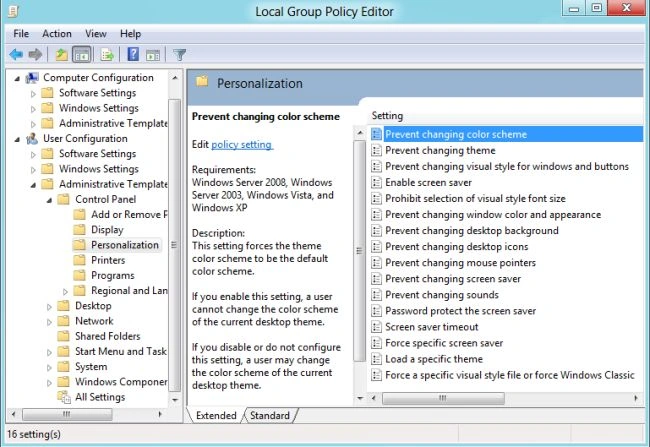Viewport: 650px width, 447px height.
Task: Click the tree pane vertical scrollbar thumb
Action: (175, 245)
